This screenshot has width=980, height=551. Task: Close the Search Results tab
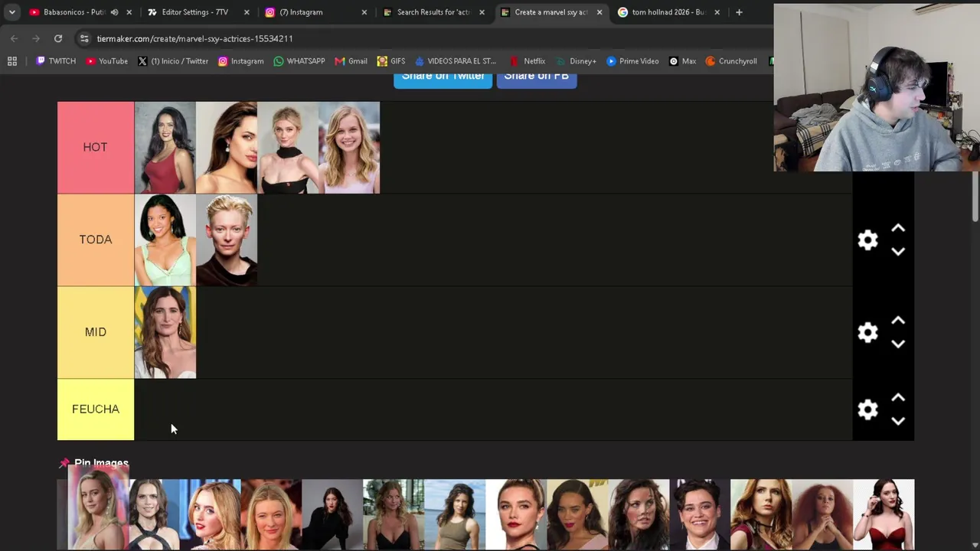pyautogui.click(x=482, y=12)
